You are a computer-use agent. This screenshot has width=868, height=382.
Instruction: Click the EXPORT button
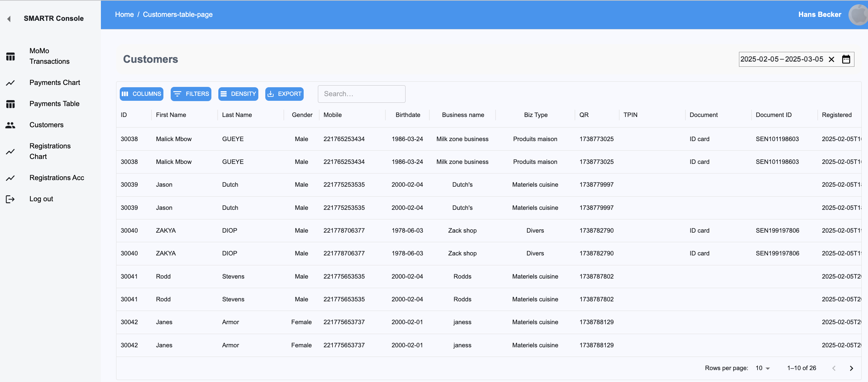point(284,94)
